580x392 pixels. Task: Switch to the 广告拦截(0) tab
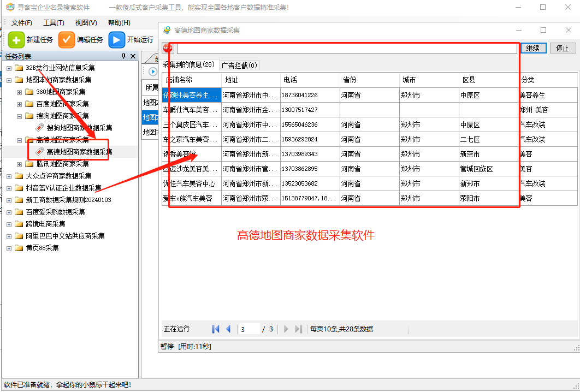point(239,66)
